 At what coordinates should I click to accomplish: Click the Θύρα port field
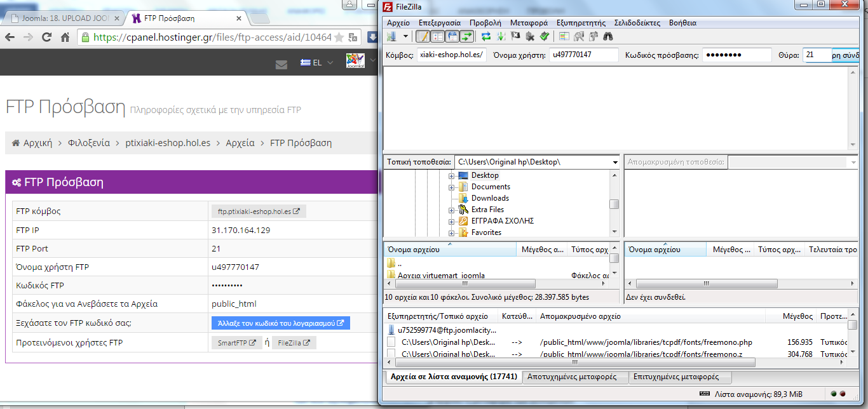(817, 55)
